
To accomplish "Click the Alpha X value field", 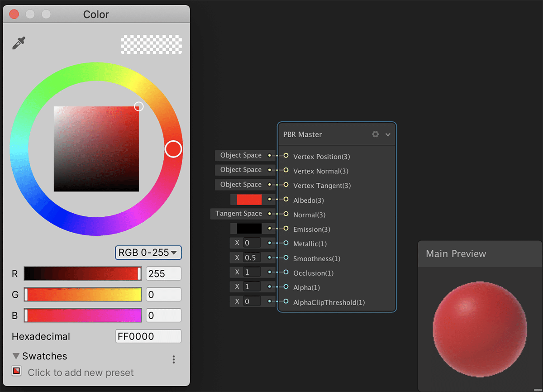I will [x=252, y=287].
